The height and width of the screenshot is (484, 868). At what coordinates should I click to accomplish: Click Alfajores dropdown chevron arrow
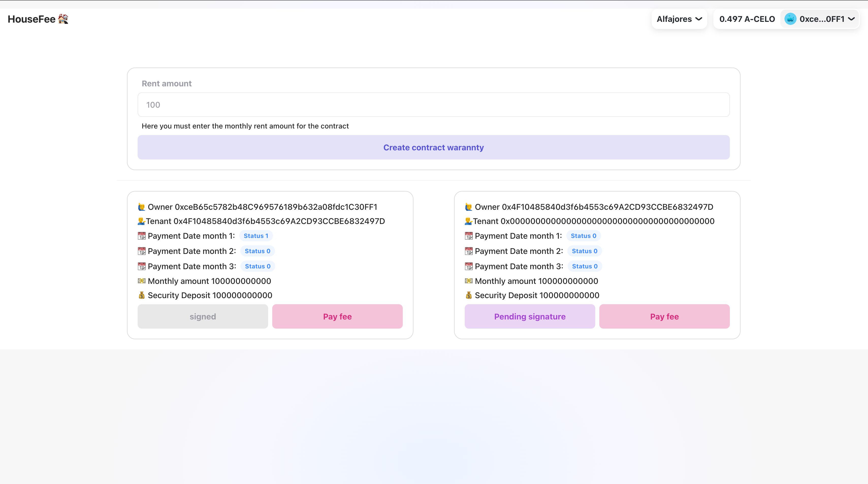pyautogui.click(x=699, y=19)
